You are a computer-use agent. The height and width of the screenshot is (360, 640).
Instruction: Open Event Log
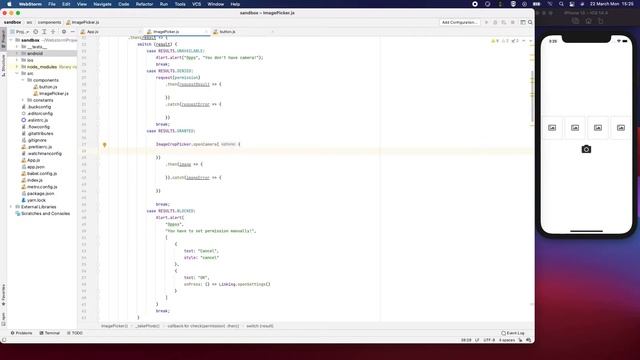pos(513,333)
